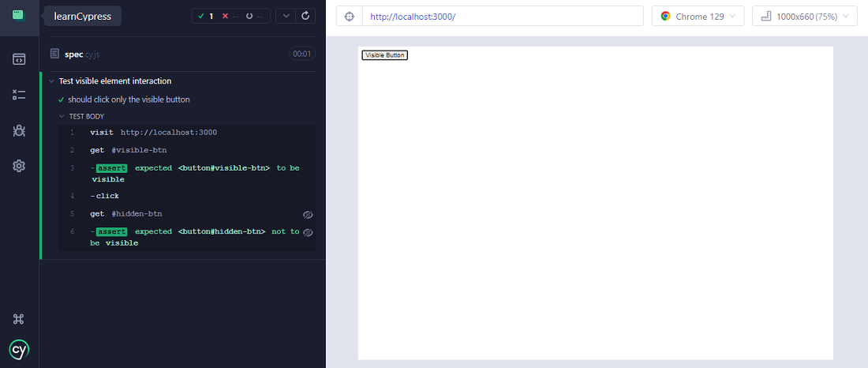This screenshot has width=868, height=368.
Task: Click the passed tests count
Action: 205,16
